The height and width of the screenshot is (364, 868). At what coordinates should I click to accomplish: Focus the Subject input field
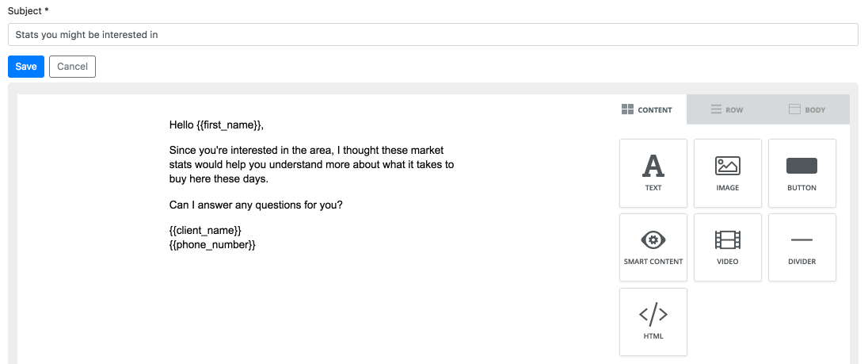pos(433,34)
